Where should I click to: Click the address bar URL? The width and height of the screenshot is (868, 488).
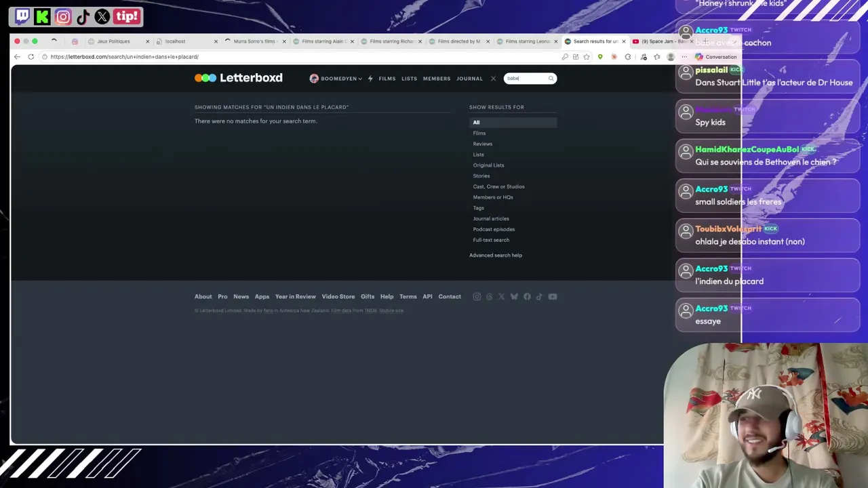[x=125, y=57]
